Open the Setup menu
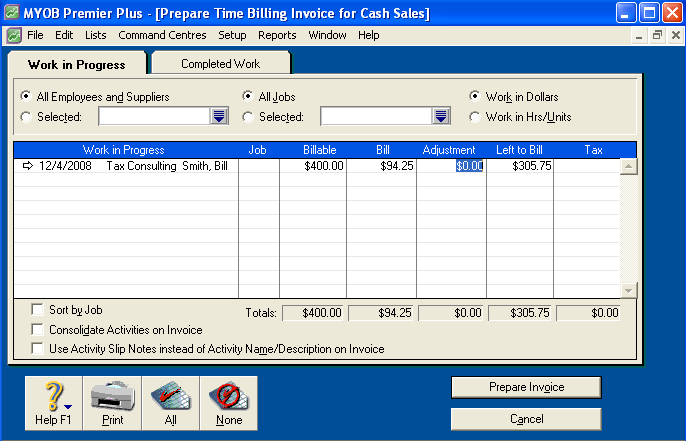This screenshot has height=441, width=686. point(232,35)
